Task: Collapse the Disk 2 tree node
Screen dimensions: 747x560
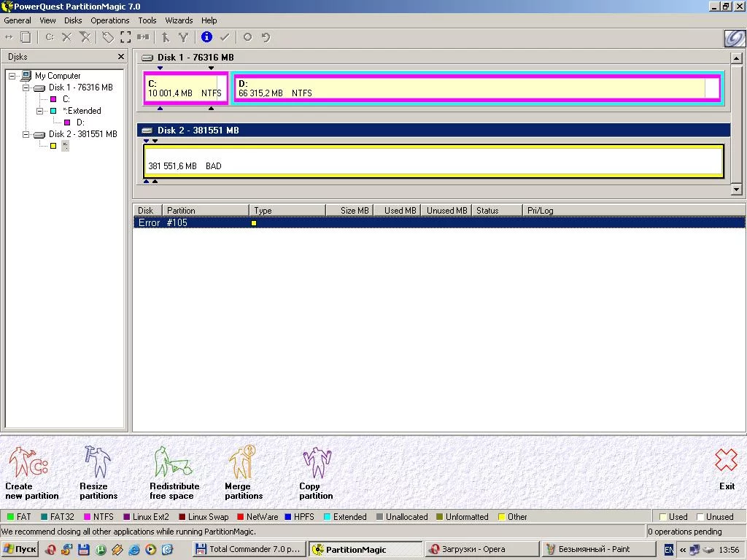Action: coord(26,134)
